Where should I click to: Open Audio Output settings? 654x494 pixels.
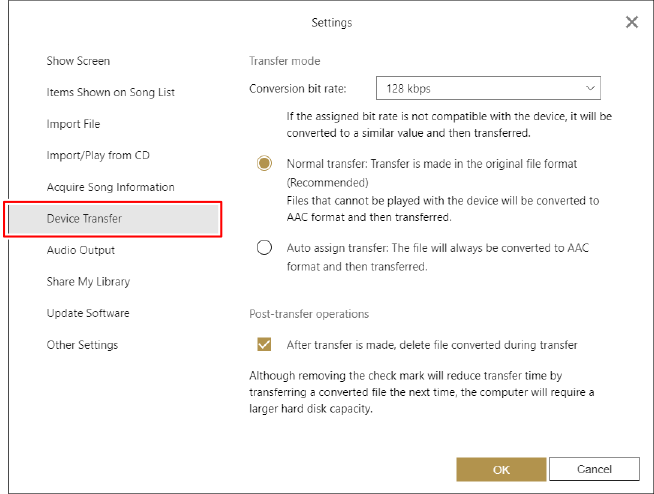[x=80, y=250]
